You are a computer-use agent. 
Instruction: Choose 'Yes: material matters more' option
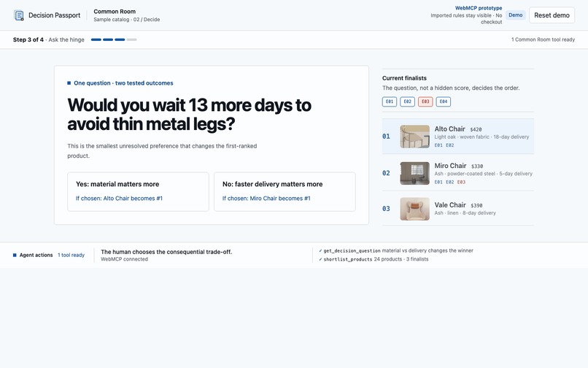138,191
